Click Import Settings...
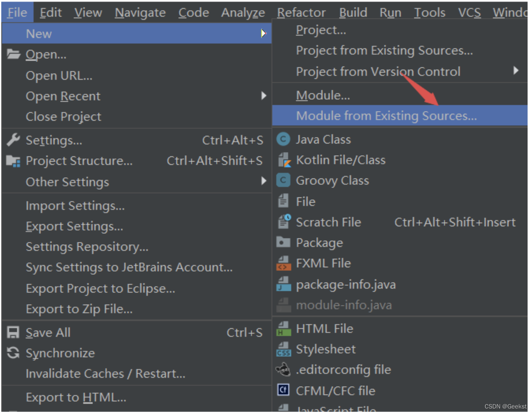Viewport: 532px width, 412px height. pos(136,206)
